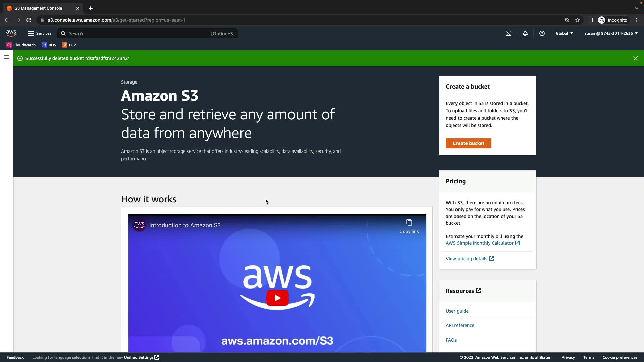Open the susan account dropdown menu
The width and height of the screenshot is (644, 362).
pyautogui.click(x=611, y=33)
